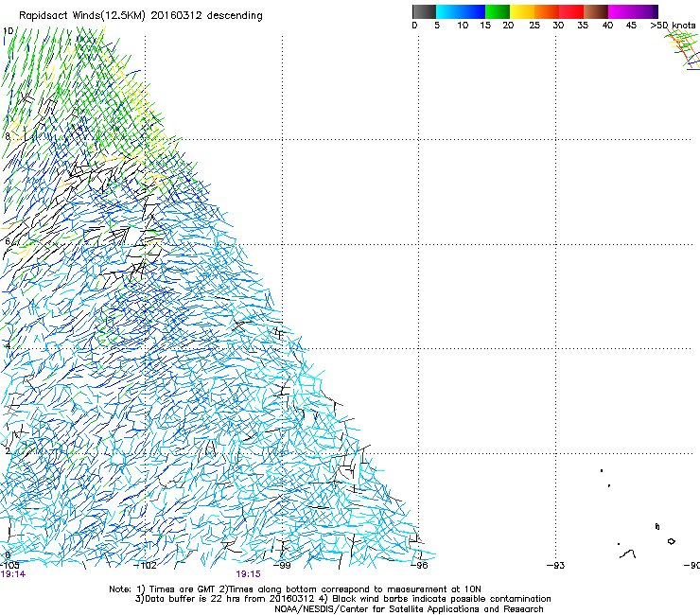The height and width of the screenshot is (615, 700).
Task: Click the curved coastline outline near the bottom right
Action: pos(628,554)
